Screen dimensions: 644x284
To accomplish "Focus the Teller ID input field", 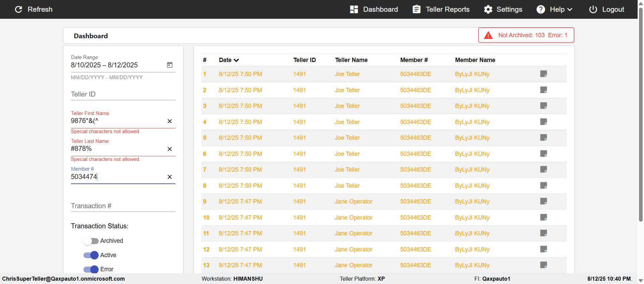I will click(123, 94).
